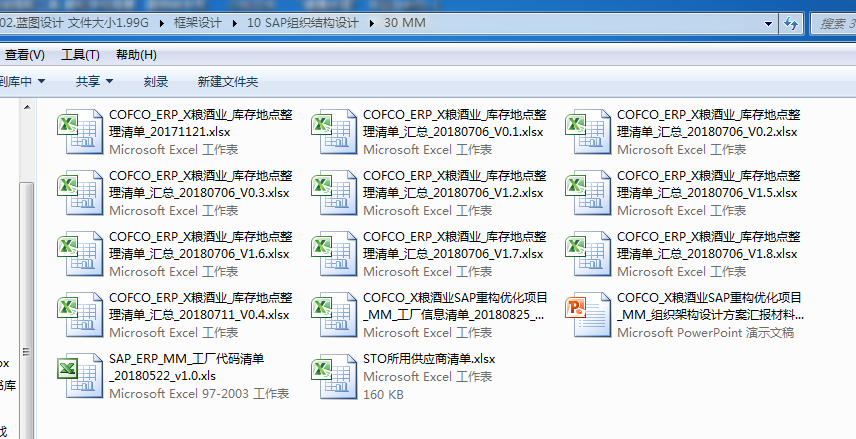Click the 新建文件夹 button
This screenshot has height=439, width=856.
point(228,81)
